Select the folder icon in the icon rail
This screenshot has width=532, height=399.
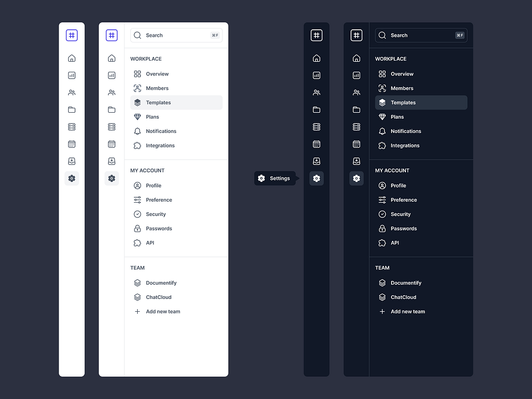click(x=72, y=110)
